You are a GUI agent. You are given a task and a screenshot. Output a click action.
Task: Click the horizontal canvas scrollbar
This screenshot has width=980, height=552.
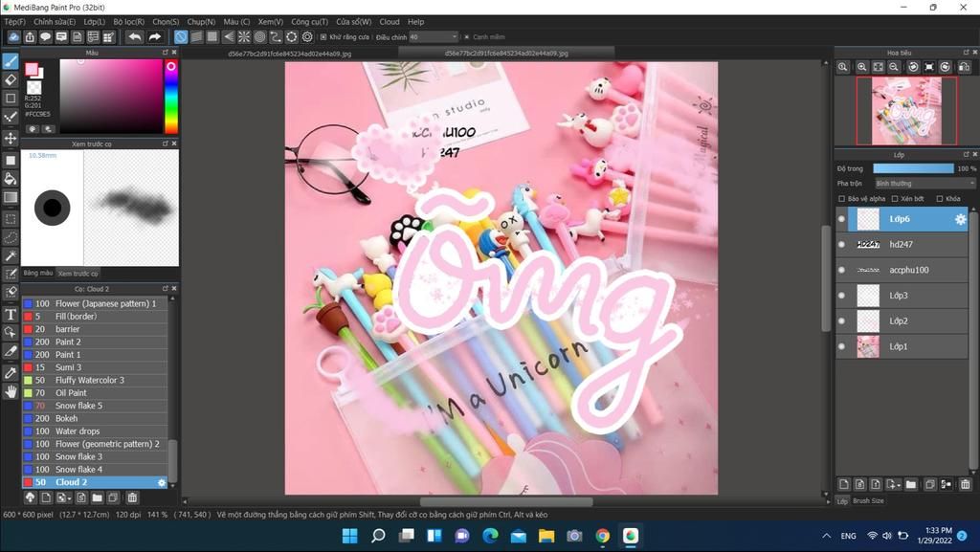click(x=504, y=502)
